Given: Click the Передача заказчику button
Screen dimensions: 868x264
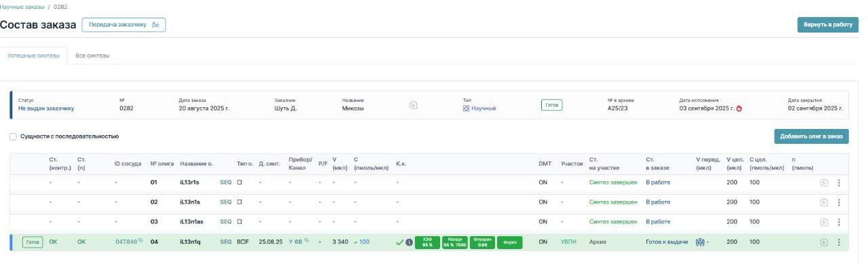Looking at the screenshot, I should click(123, 24).
